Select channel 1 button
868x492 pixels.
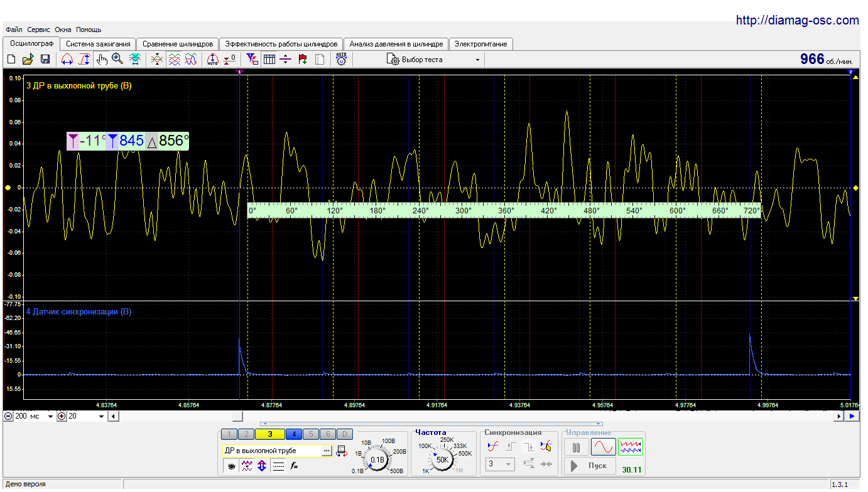229,434
